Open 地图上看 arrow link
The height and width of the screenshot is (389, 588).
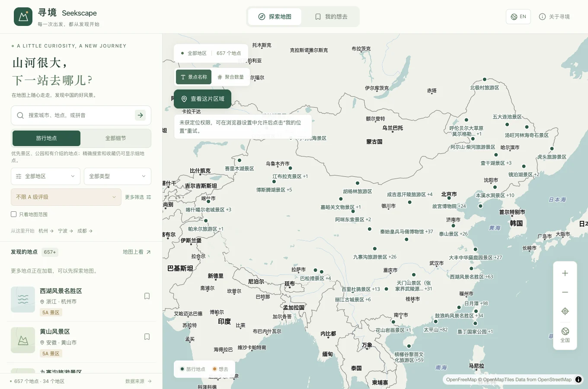point(137,252)
